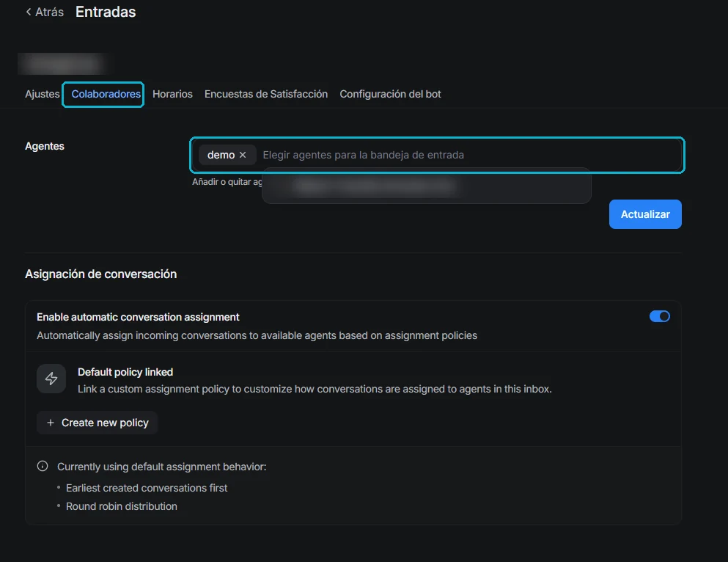Click the Entradas page title

coord(106,12)
